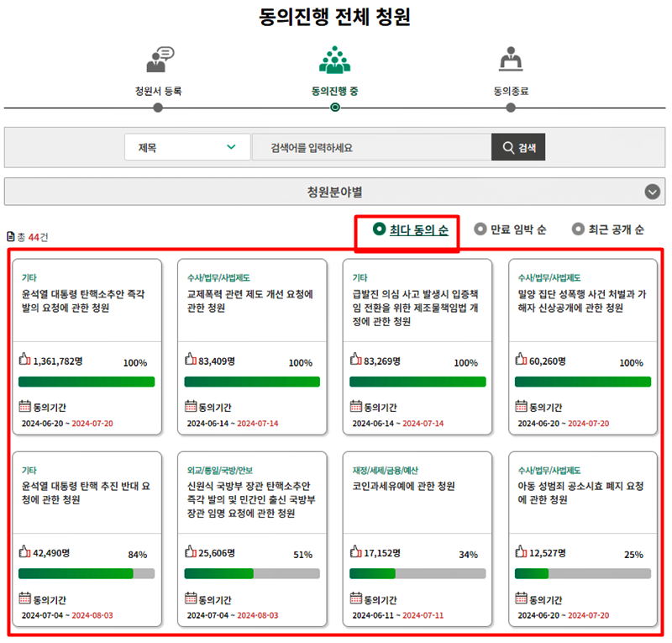Click the 84% progress bar
The height and width of the screenshot is (643, 672).
tap(87, 573)
